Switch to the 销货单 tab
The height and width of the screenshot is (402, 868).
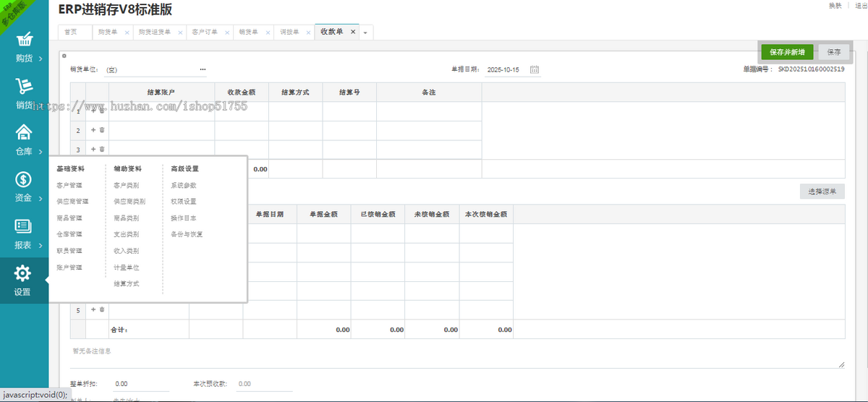pos(248,33)
